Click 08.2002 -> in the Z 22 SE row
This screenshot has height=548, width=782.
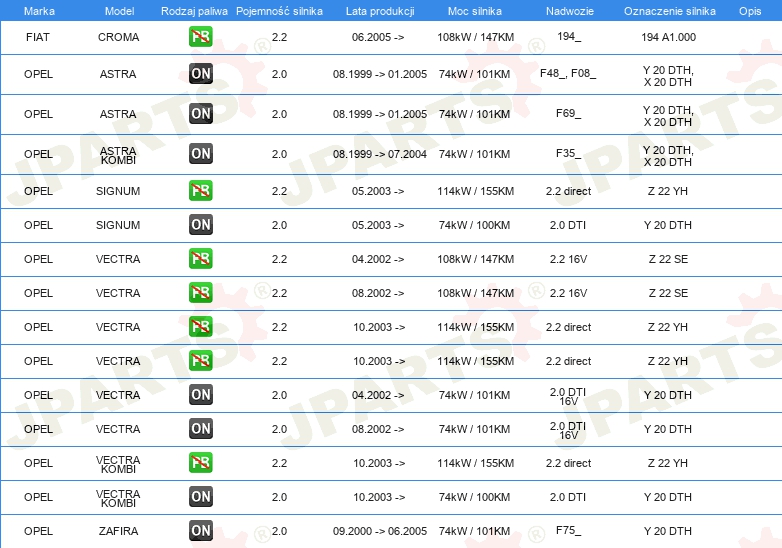pyautogui.click(x=378, y=293)
